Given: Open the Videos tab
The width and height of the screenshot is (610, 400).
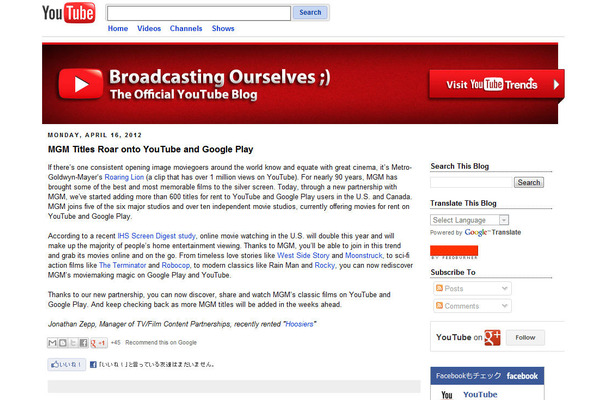Looking at the screenshot, I should point(149,28).
